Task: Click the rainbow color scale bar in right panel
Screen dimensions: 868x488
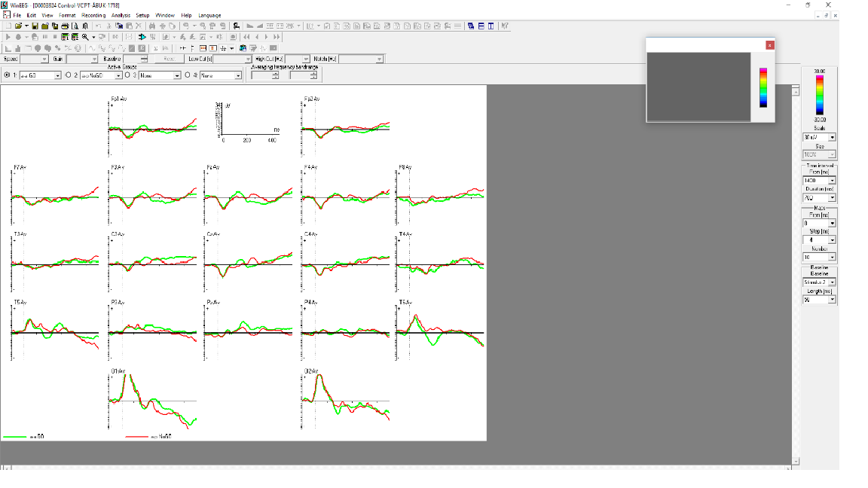Action: click(820, 94)
